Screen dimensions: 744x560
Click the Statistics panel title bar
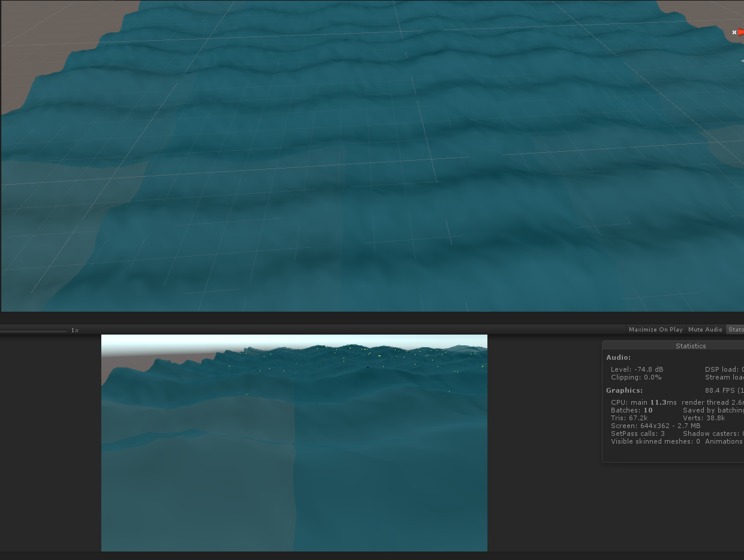pyautogui.click(x=690, y=346)
